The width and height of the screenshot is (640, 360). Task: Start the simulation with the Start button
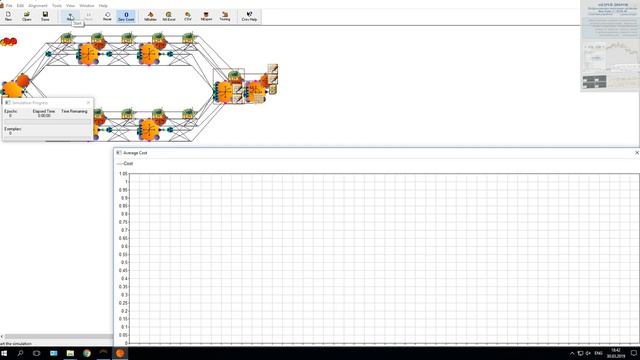pyautogui.click(x=70, y=16)
